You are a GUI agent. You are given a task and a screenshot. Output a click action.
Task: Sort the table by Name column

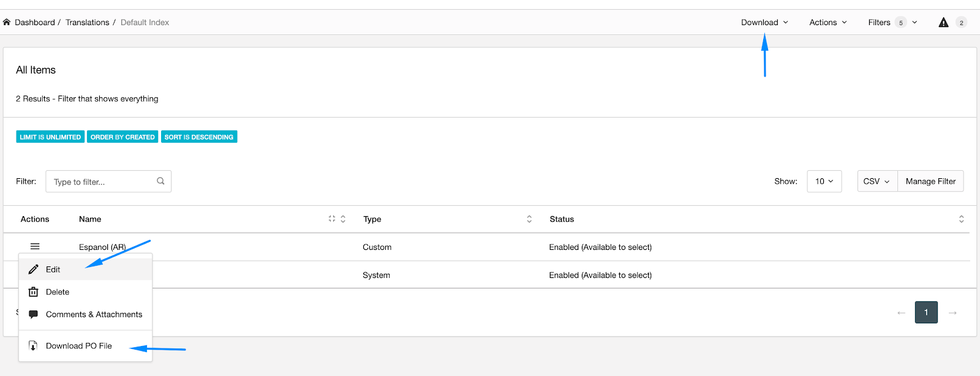pos(343,219)
